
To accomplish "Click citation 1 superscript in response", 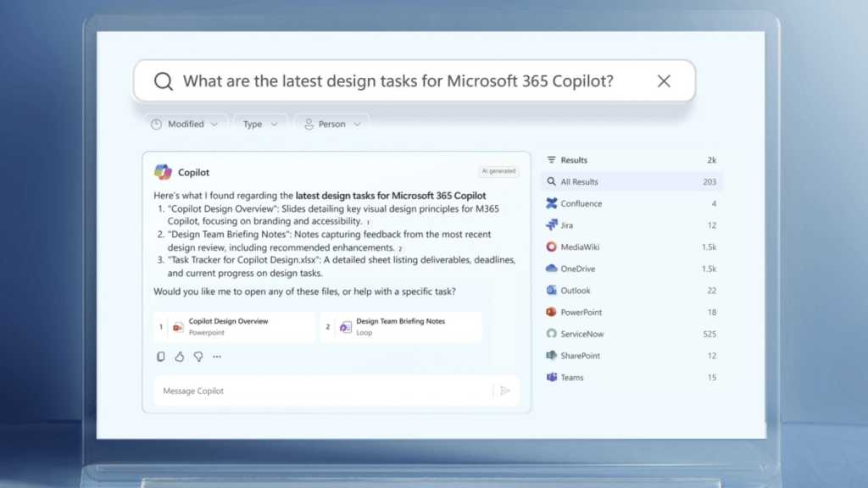I will point(368,223).
